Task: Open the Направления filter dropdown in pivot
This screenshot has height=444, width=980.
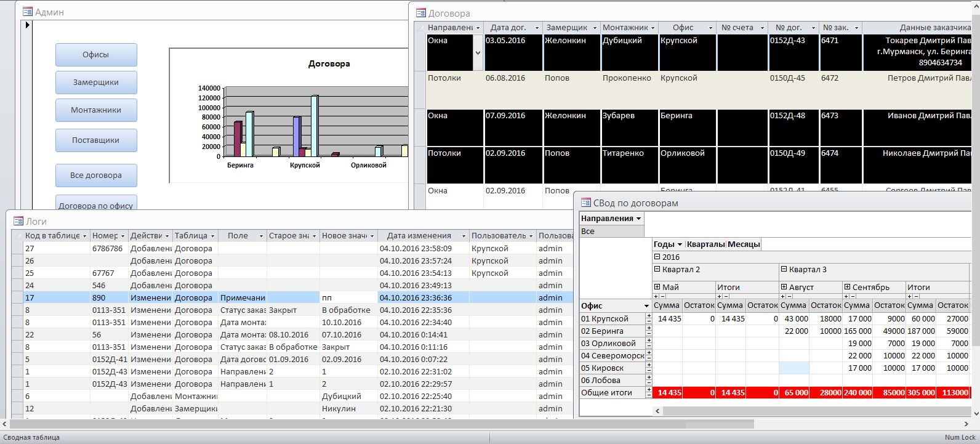Action: [x=638, y=219]
